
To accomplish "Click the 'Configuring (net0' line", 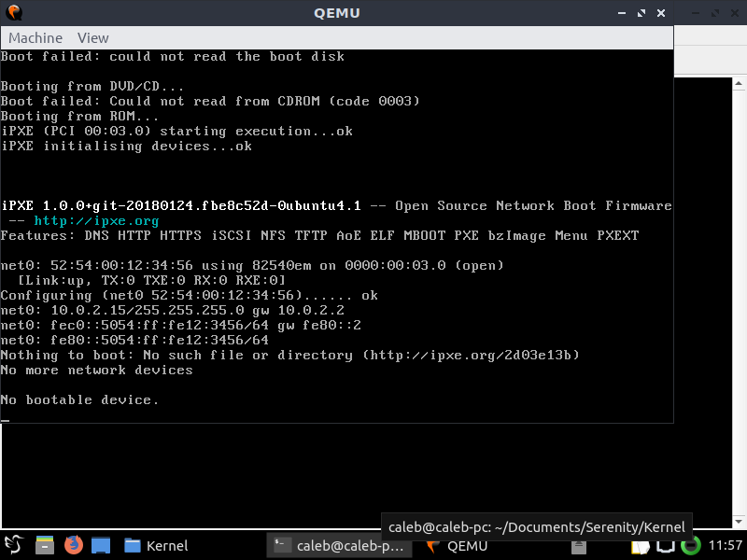I will [x=190, y=296].
